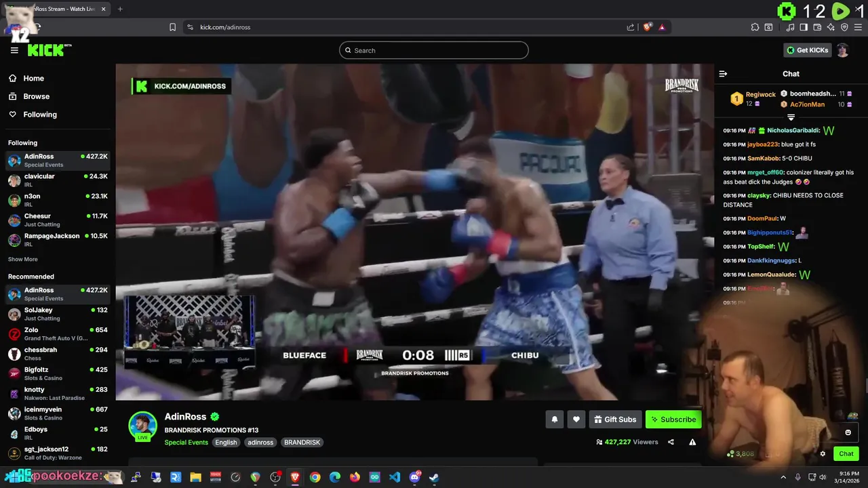This screenshot has height=488, width=868.
Task: Click the browser address bar
Action: [407, 27]
